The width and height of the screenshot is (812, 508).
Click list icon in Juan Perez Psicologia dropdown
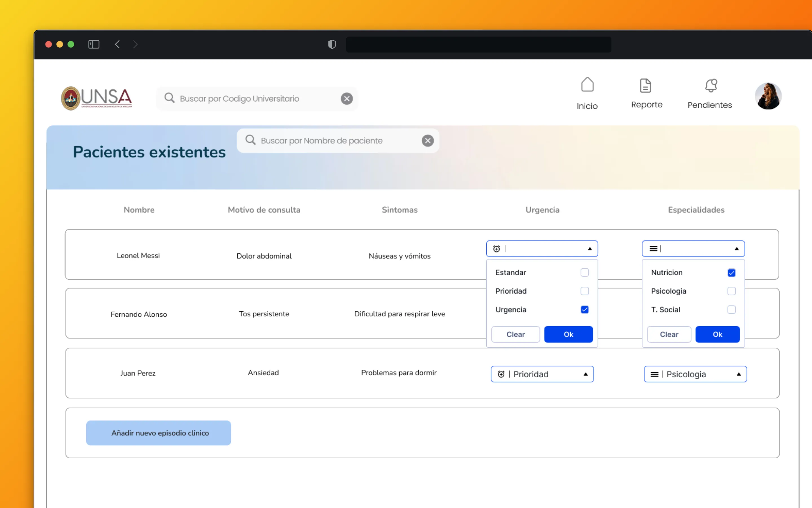coord(654,374)
